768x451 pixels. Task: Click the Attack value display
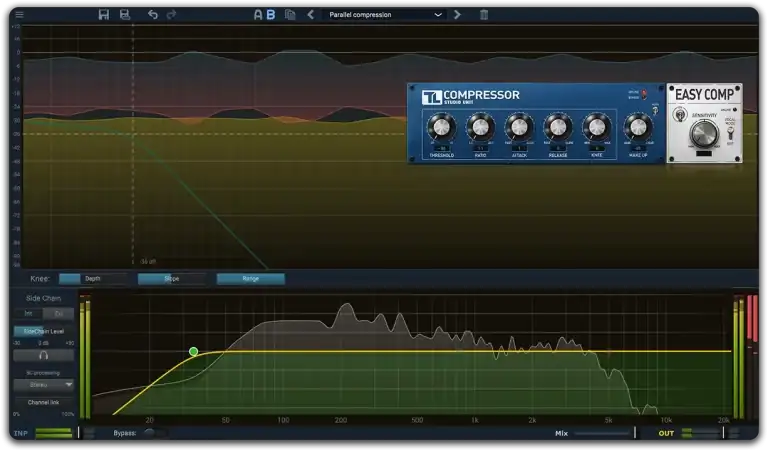(519, 148)
